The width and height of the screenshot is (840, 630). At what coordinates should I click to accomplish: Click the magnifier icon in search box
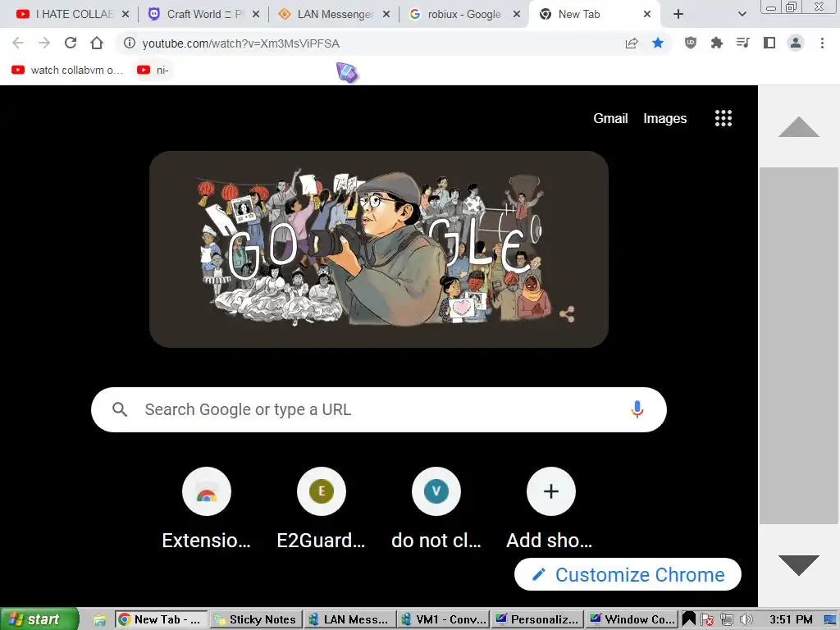click(x=120, y=410)
